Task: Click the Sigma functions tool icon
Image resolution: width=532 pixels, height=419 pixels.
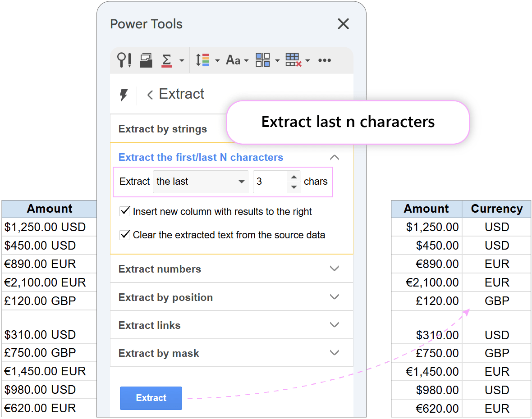Action: click(167, 60)
